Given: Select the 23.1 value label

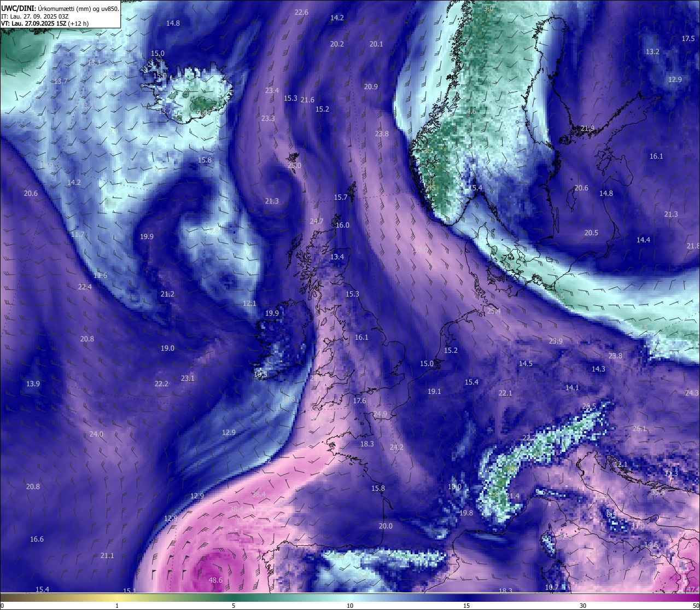Looking at the screenshot, I should click(x=188, y=378).
